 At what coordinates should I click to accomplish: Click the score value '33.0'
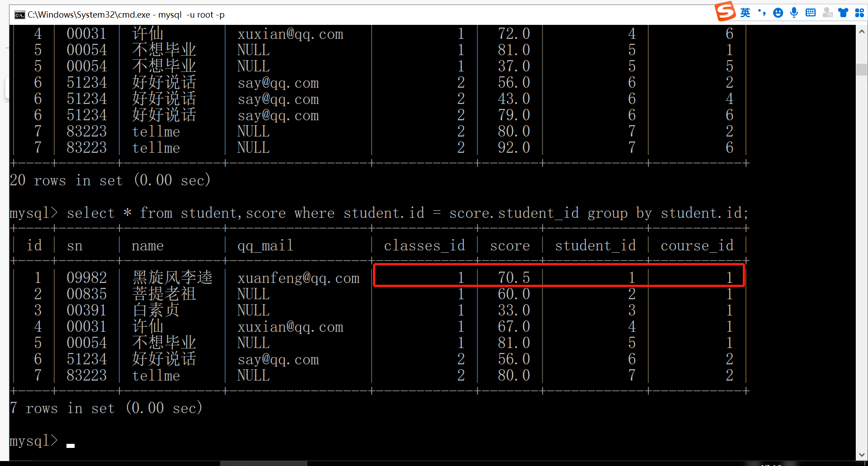[x=514, y=310]
